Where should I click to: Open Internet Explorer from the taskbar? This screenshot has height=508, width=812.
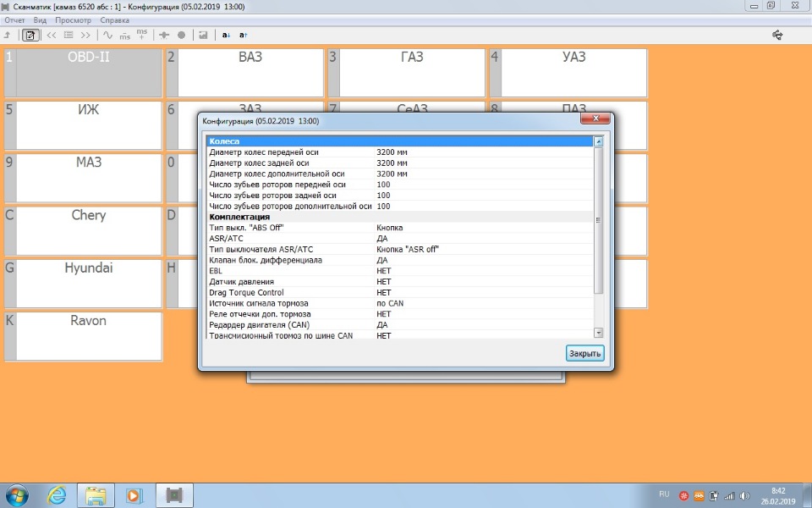[x=57, y=494]
